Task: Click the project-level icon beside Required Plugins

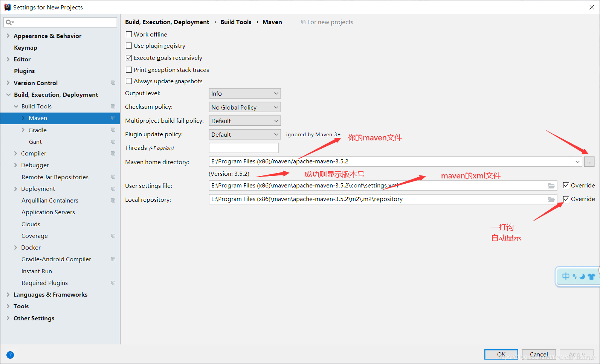Action: [113, 283]
